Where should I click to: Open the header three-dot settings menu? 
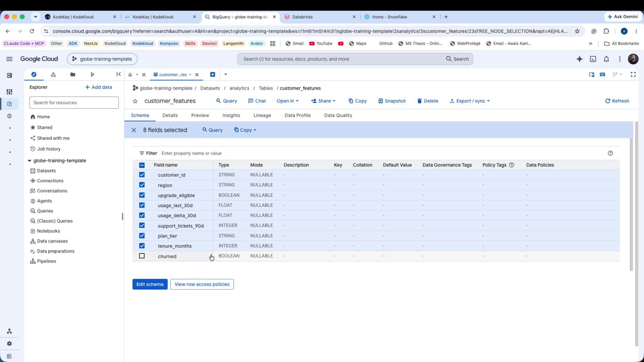tap(620, 59)
